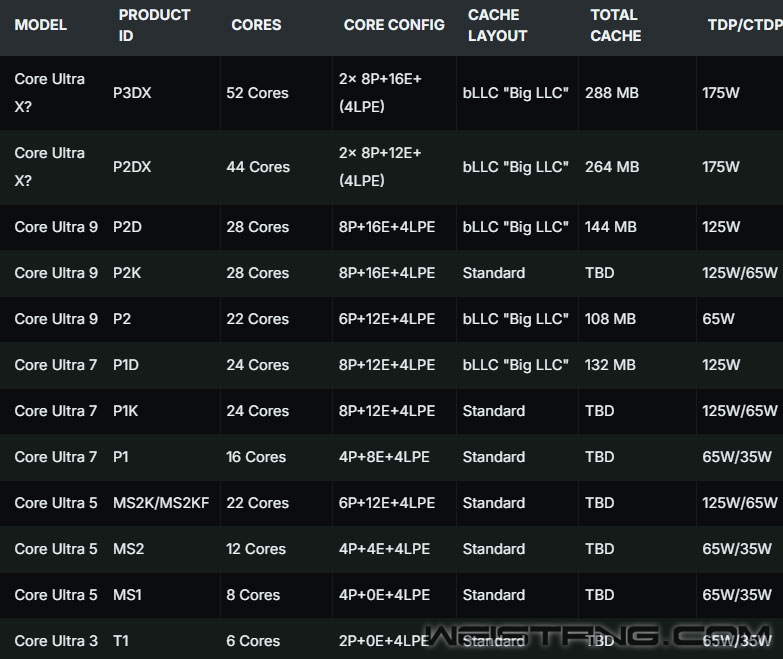Click the CORE CONFIG column header
This screenshot has height=659, width=783.
(x=394, y=25)
